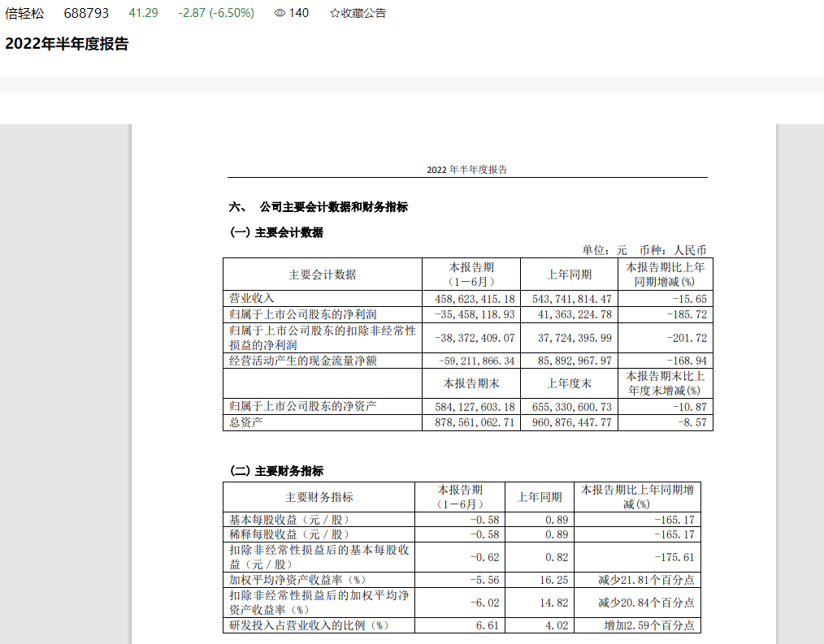Click the subsection heading (二) 主要财务指标
The height and width of the screenshot is (644, 824).
(x=276, y=471)
